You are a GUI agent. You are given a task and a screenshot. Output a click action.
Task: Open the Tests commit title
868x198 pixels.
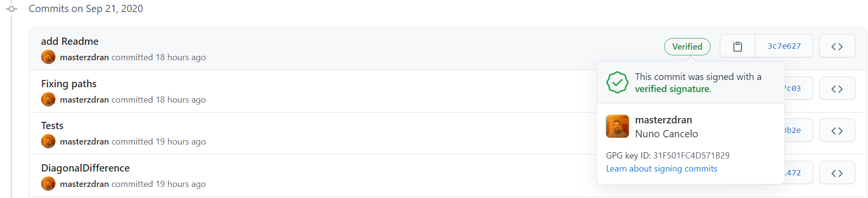[52, 126]
